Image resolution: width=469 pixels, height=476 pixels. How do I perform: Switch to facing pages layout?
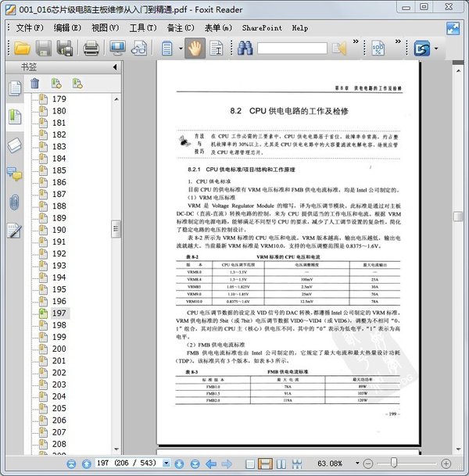[x=281, y=463]
